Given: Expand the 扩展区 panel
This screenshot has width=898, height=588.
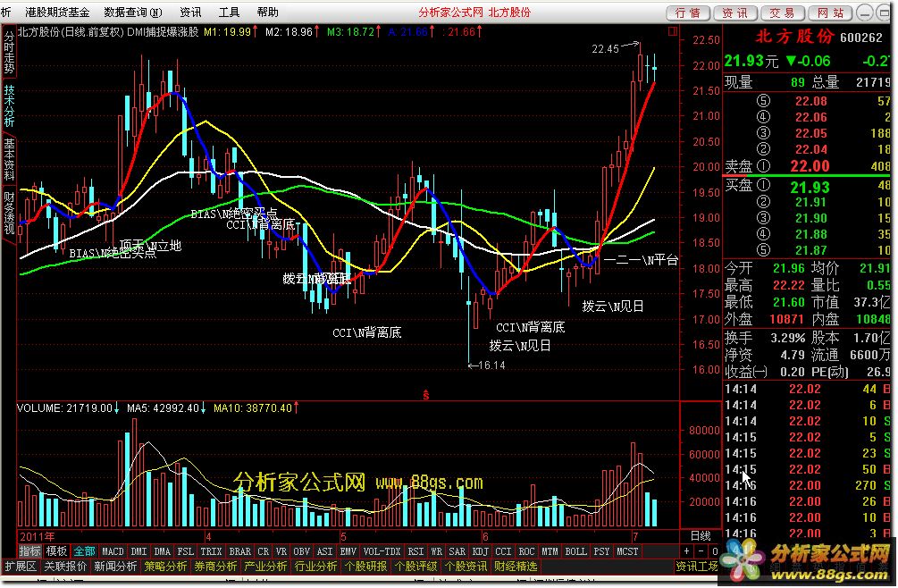Looking at the screenshot, I should (21, 567).
